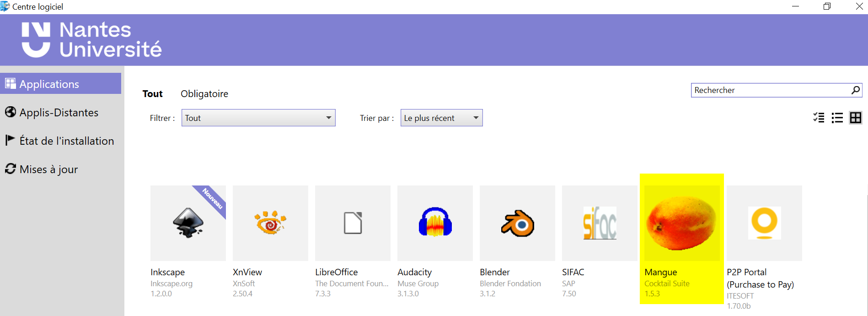Open the Trier par sort dropdown
868x316 pixels.
(441, 118)
